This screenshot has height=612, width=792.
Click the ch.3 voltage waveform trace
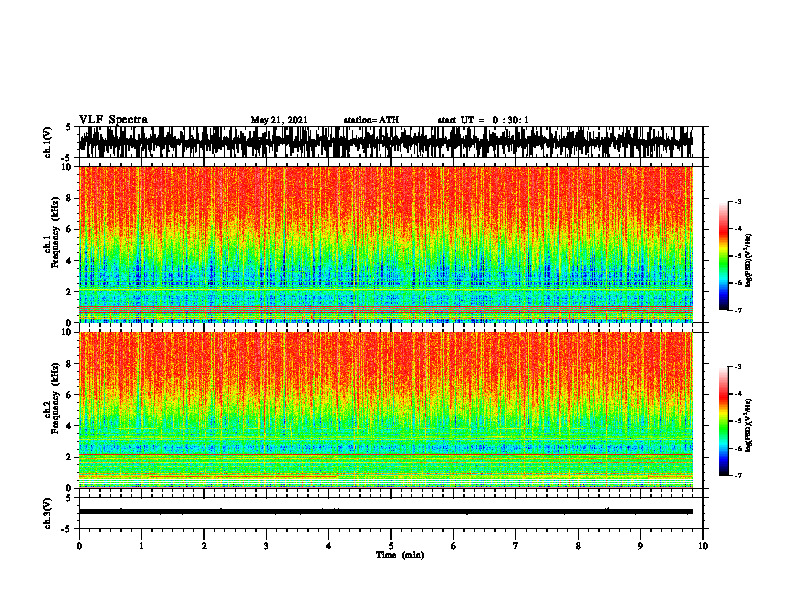pyautogui.click(x=386, y=512)
